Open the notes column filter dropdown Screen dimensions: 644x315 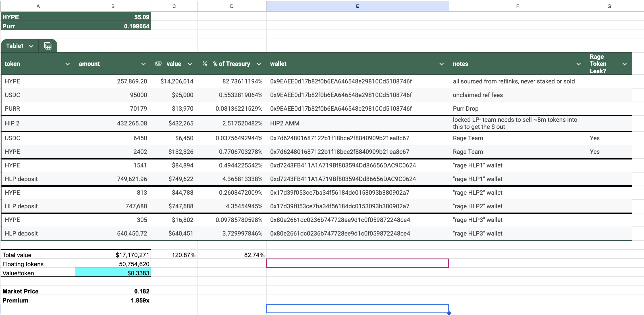578,64
